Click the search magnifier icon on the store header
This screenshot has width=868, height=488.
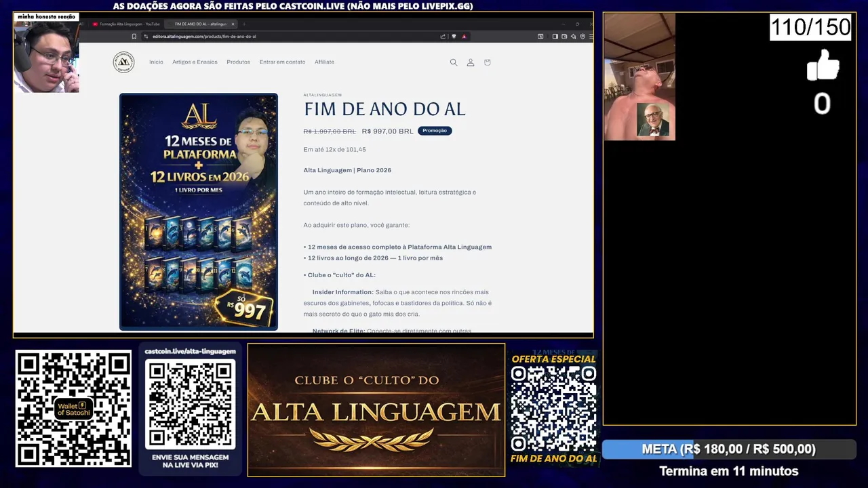click(454, 62)
